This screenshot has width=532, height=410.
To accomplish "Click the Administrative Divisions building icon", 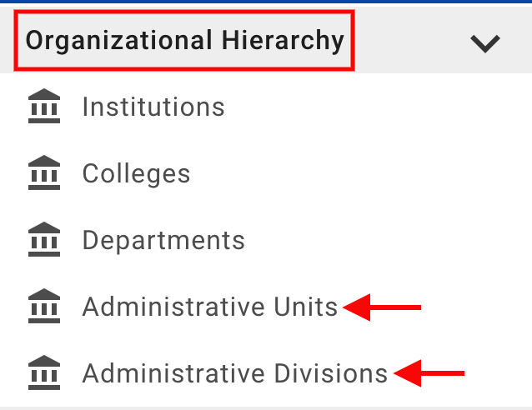I will click(44, 373).
